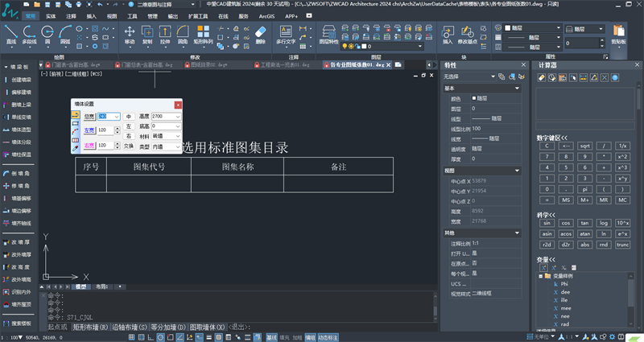Image resolution: width=644 pixels, height=342 pixels.
Task: Select the 直线 line drawing tool
Action: 11,35
